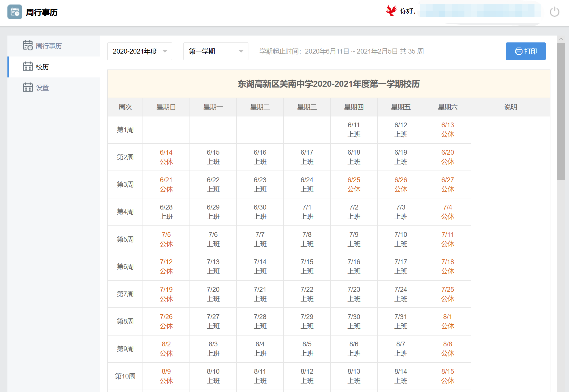Click the 第10周 row label
Viewport: 569px width, 392px height.
pyautogui.click(x=125, y=376)
